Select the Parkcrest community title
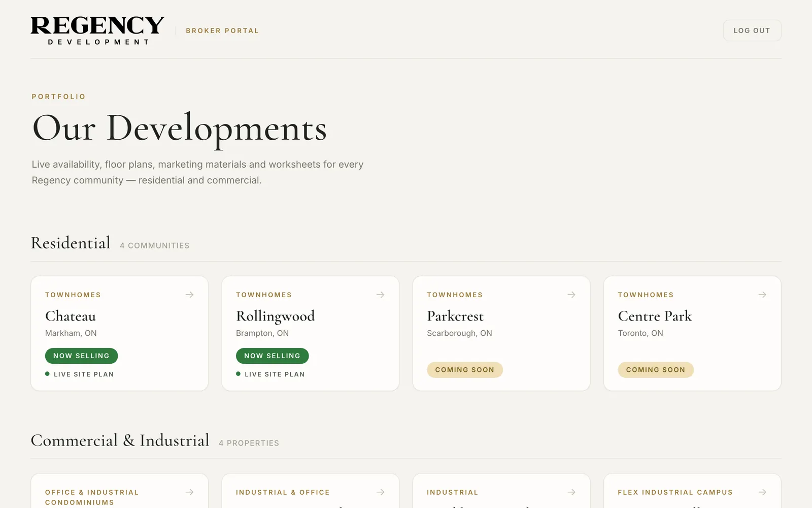This screenshot has height=508, width=812. point(455,316)
